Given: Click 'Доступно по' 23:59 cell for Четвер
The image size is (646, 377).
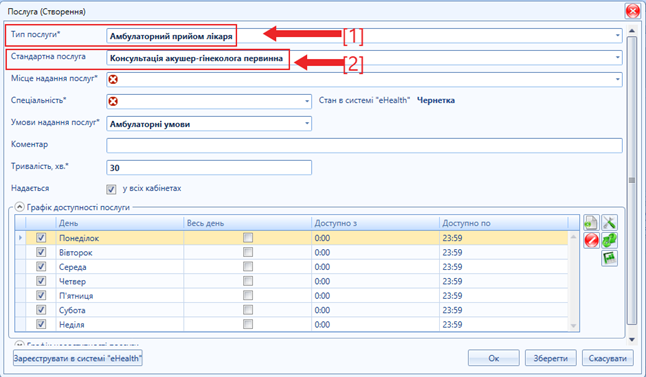Looking at the screenshot, I should click(503, 281).
